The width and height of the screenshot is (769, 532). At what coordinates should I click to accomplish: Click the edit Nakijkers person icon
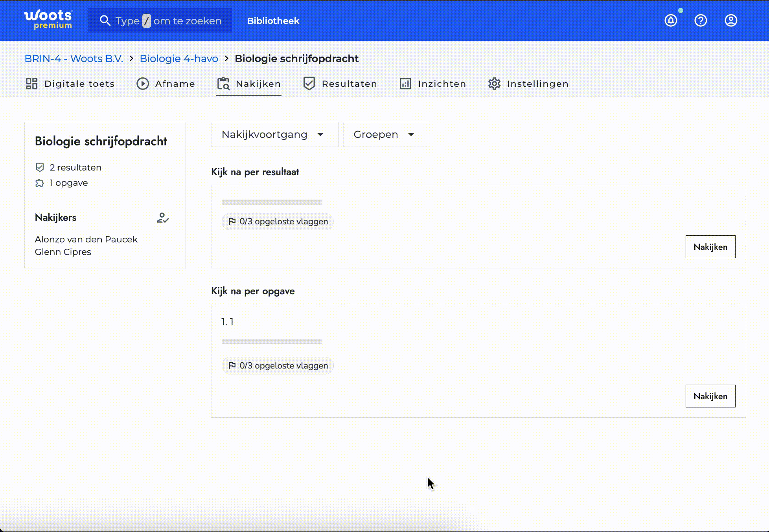163,218
